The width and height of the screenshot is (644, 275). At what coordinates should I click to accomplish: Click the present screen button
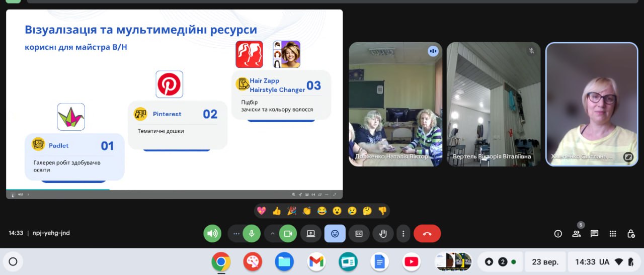[310, 234]
